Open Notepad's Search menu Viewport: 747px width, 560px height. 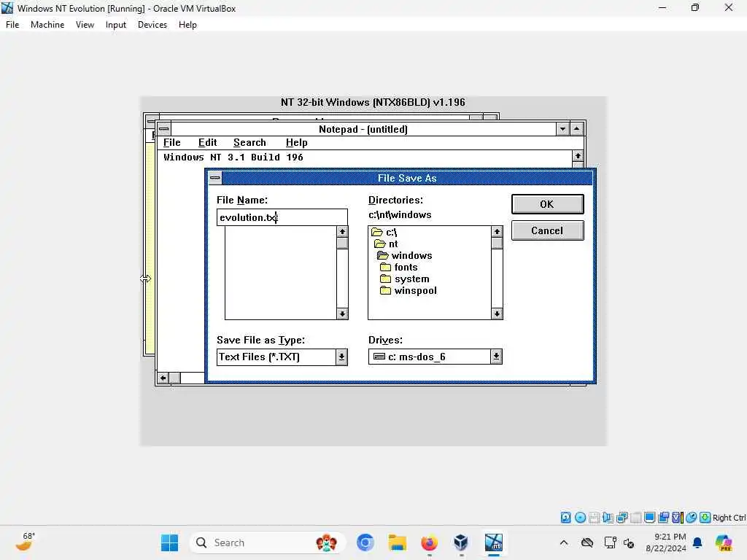tap(249, 143)
